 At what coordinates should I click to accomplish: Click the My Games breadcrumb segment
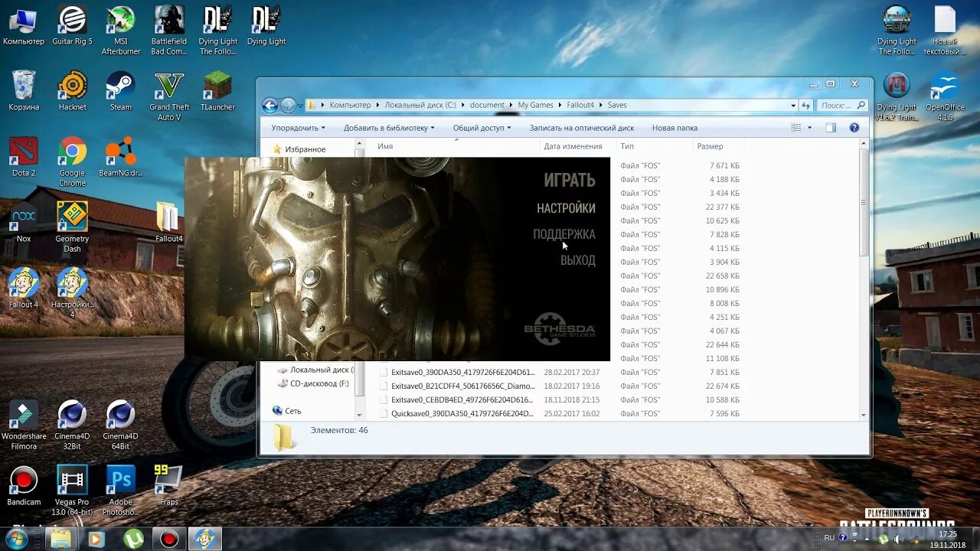point(535,106)
